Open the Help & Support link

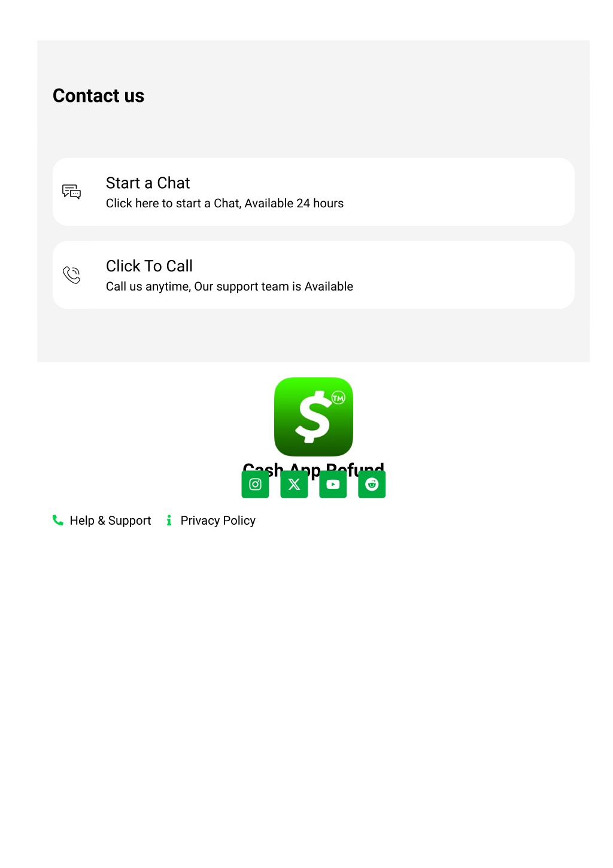[110, 521]
